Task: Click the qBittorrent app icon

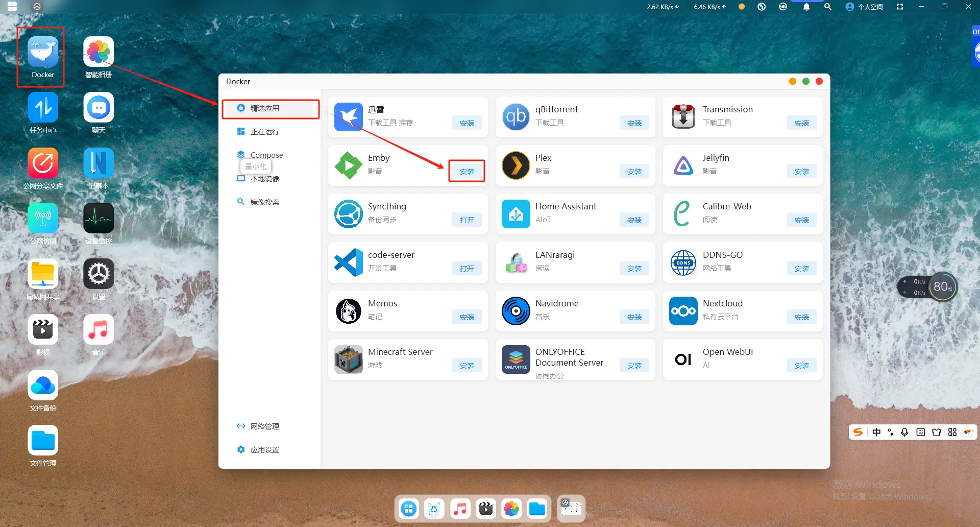Action: pos(516,117)
